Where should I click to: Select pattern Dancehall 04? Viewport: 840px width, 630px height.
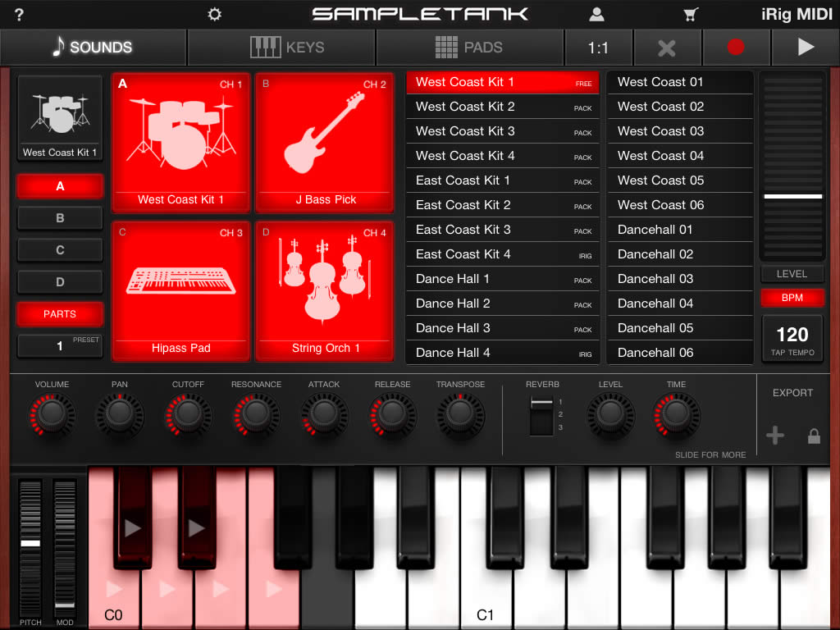tap(680, 304)
